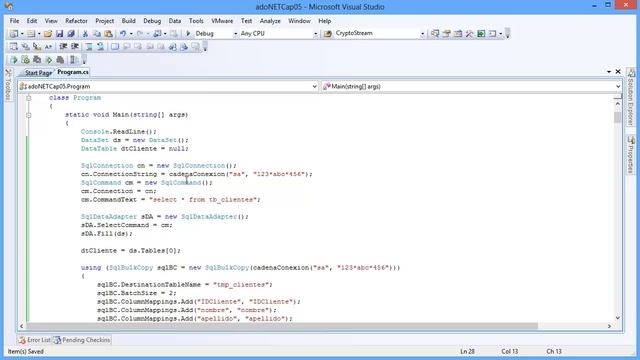The width and height of the screenshot is (640, 360).
Task: Open the Solution Explorer toolbar icon
Action: (435, 33)
